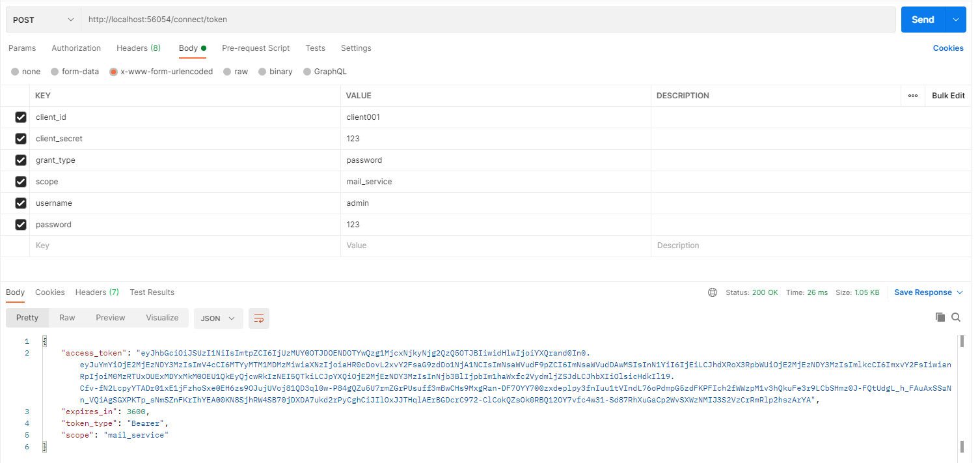Uncheck the scope parameter checkbox
This screenshot has width=980, height=463.
[21, 182]
